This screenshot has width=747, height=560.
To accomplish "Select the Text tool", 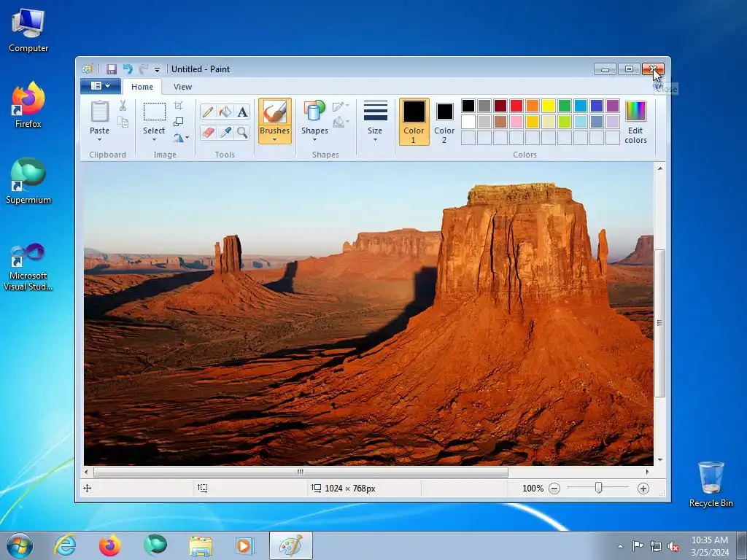I will coord(242,112).
